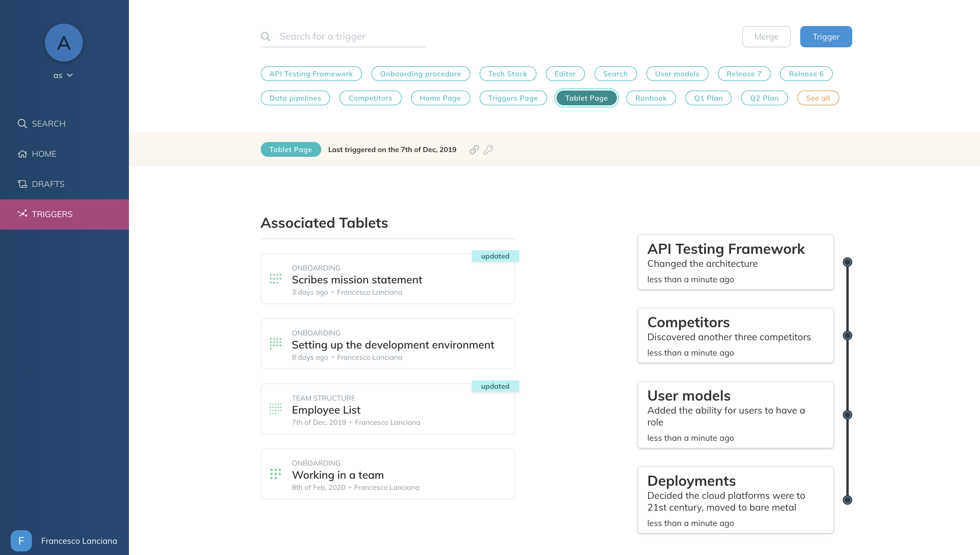Click dotted grid icon on Scribes mission statement
Viewport: 980px width, 555px height.
pyautogui.click(x=276, y=279)
